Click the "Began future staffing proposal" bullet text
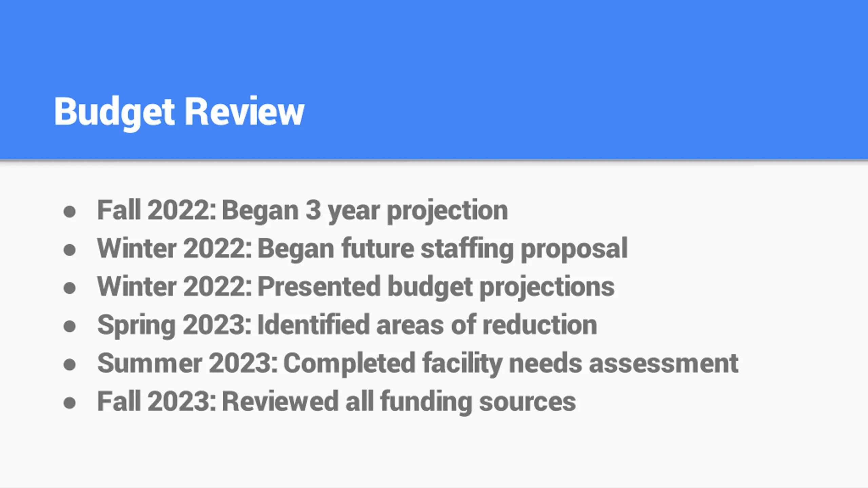The height and width of the screenshot is (488, 868). [x=442, y=249]
